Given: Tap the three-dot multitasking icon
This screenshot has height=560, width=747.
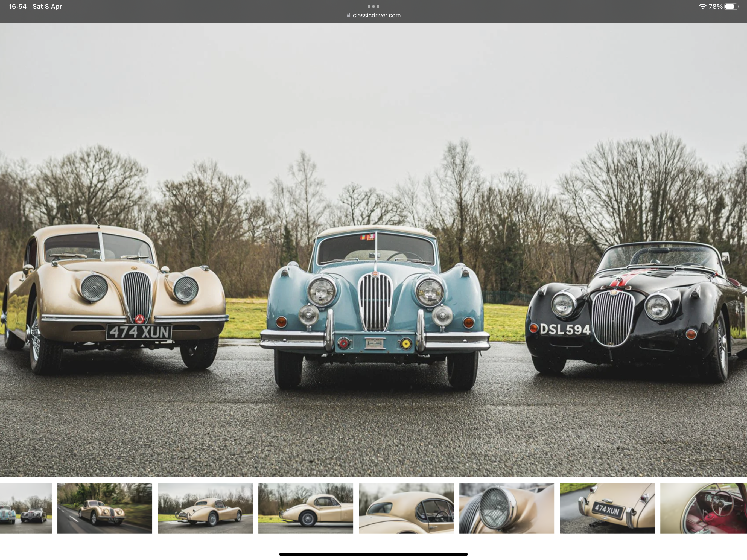Looking at the screenshot, I should [x=373, y=6].
